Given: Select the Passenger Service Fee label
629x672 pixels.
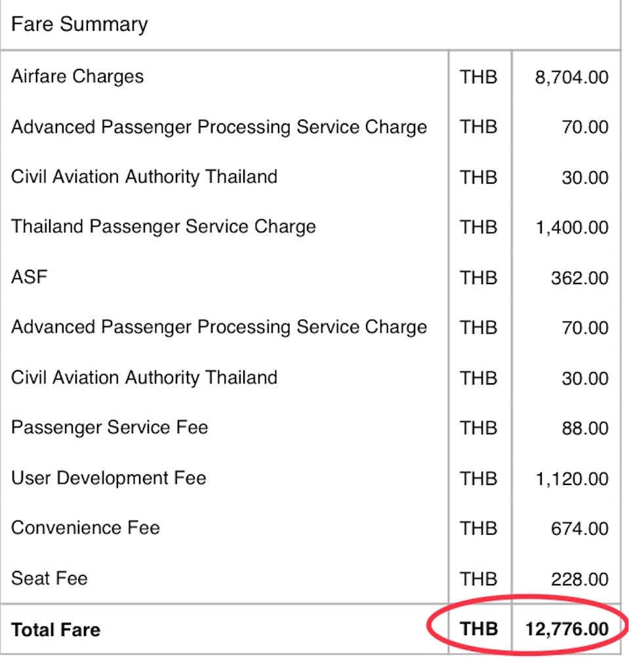Looking at the screenshot, I should point(110,428).
